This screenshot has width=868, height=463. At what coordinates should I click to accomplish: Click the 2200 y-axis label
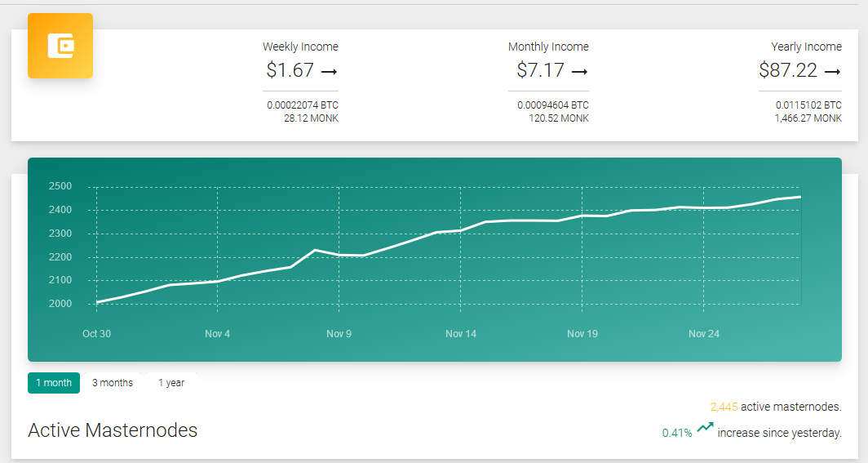[60, 257]
